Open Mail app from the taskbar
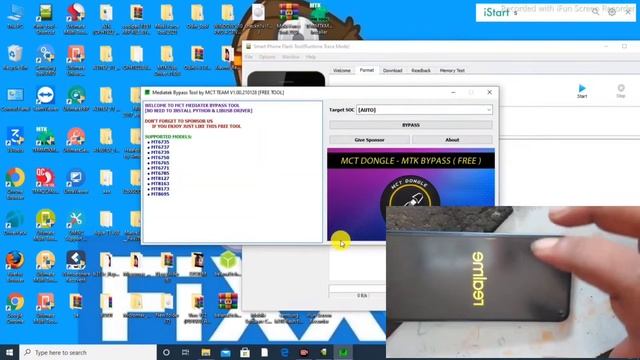This screenshot has height=360, width=640. click(225, 352)
